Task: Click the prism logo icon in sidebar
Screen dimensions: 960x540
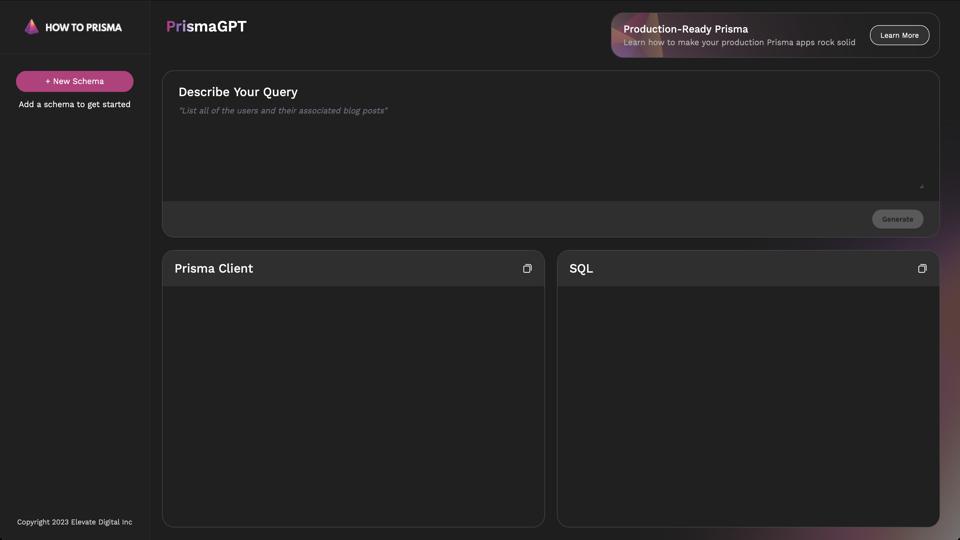Action: [31, 27]
